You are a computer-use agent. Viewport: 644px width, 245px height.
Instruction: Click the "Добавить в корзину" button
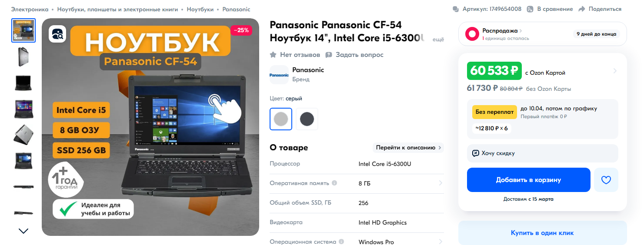529,180
